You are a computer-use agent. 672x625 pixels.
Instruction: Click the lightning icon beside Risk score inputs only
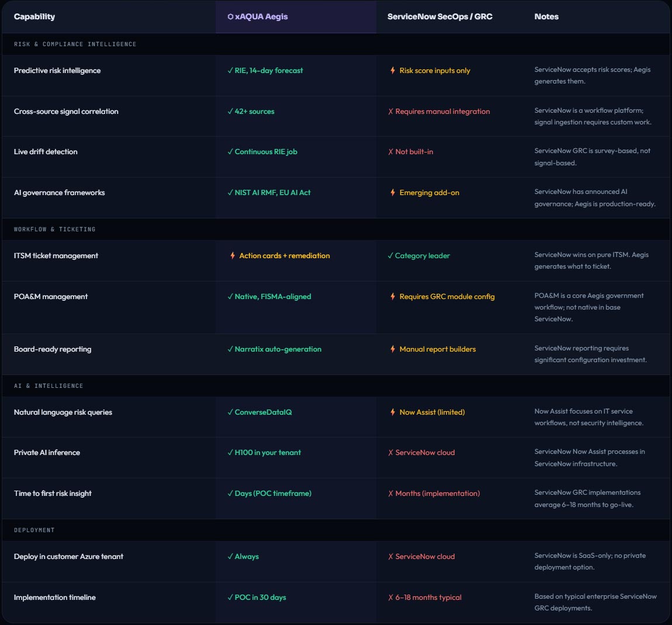point(393,70)
